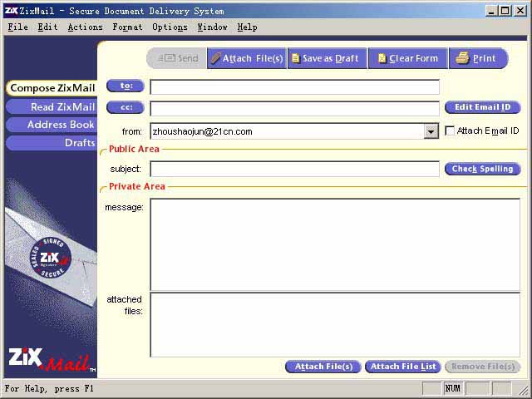
Task: Click the Send envelope toolbar button
Action: [x=177, y=58]
